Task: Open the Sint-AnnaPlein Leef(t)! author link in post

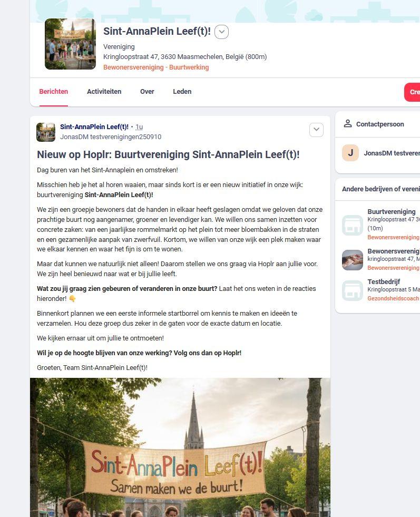Action: tap(94, 126)
